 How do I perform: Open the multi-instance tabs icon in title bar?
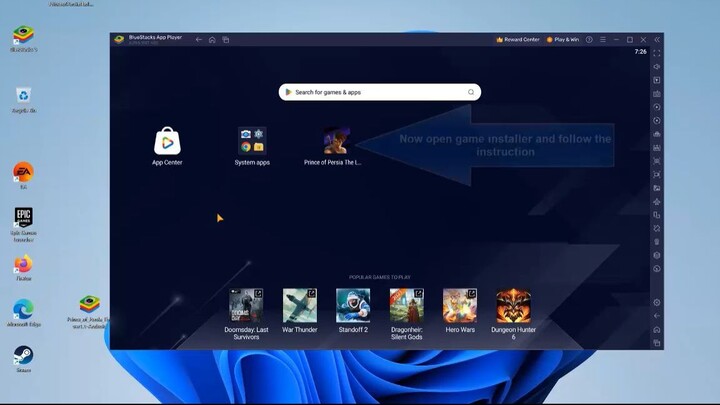point(226,40)
